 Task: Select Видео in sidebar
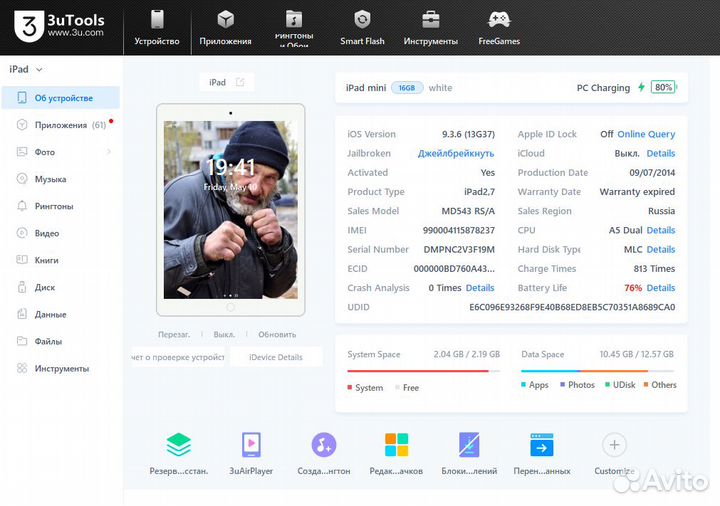pyautogui.click(x=61, y=233)
